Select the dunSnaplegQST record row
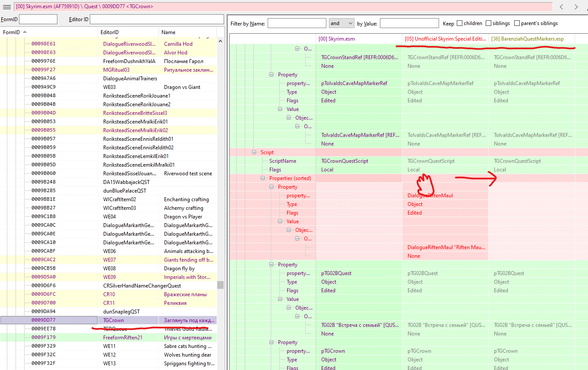This screenshot has width=588, height=370. point(108,312)
